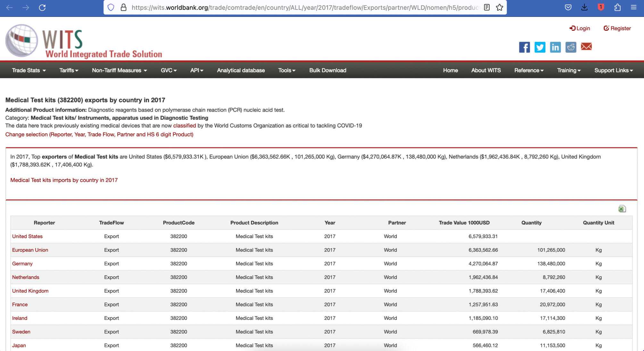Open the Tariffs dropdown menu
644x351 pixels.
pos(69,70)
